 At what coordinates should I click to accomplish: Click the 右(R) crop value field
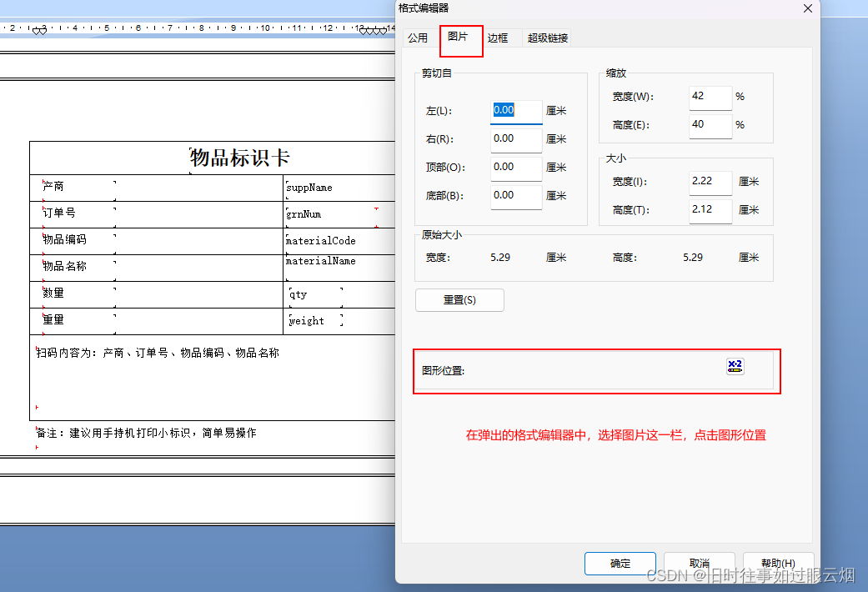click(515, 139)
